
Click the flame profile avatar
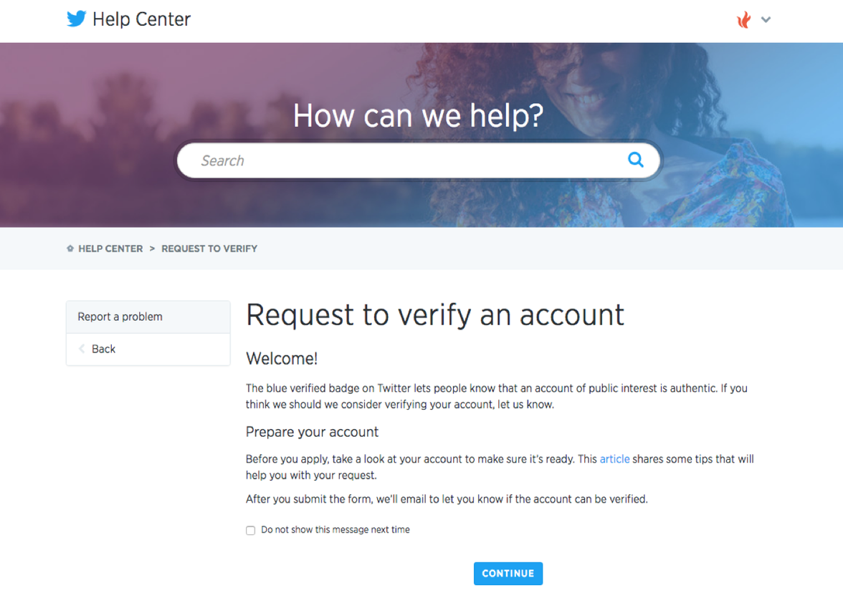744,19
